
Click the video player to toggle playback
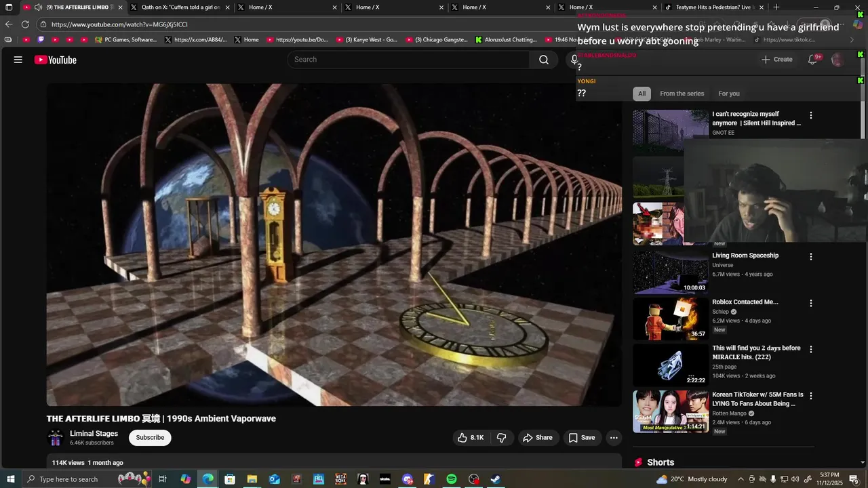pyautogui.click(x=334, y=245)
